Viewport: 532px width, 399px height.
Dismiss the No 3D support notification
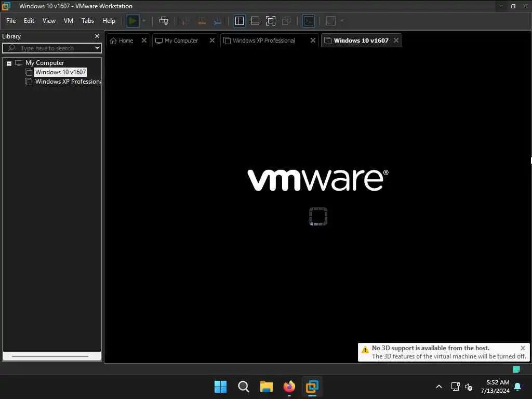click(x=523, y=348)
